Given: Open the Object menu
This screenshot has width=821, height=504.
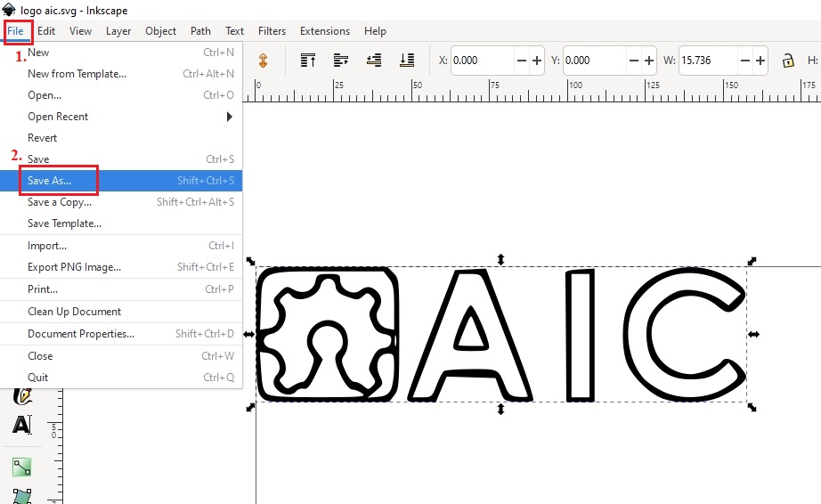Looking at the screenshot, I should (x=161, y=31).
